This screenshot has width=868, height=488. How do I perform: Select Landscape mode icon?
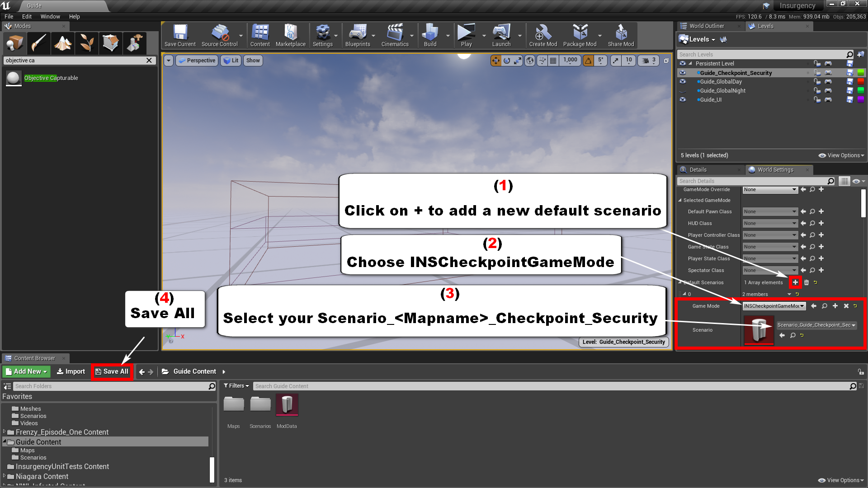point(62,43)
